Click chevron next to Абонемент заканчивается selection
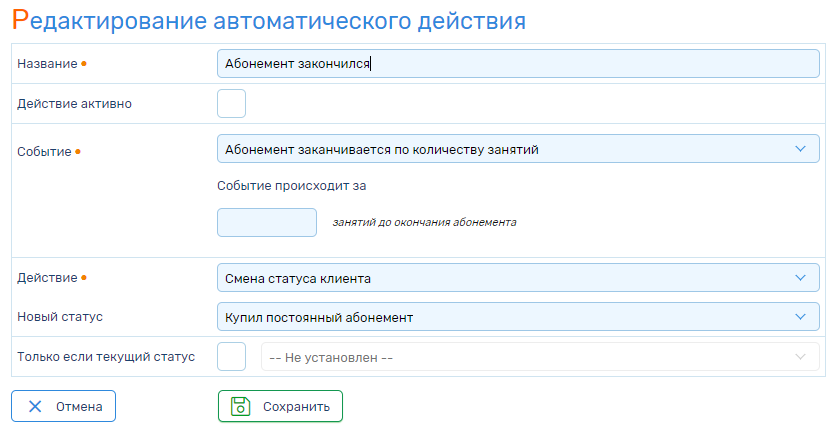 [x=800, y=149]
